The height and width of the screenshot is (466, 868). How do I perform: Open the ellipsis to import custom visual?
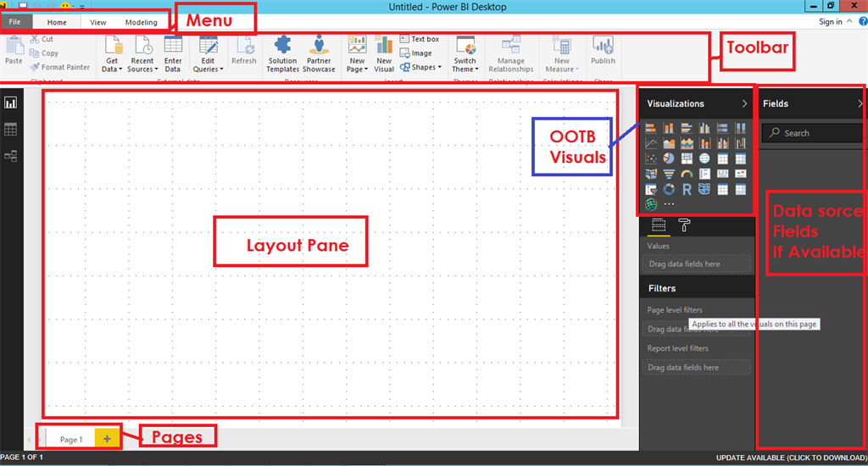[669, 204]
